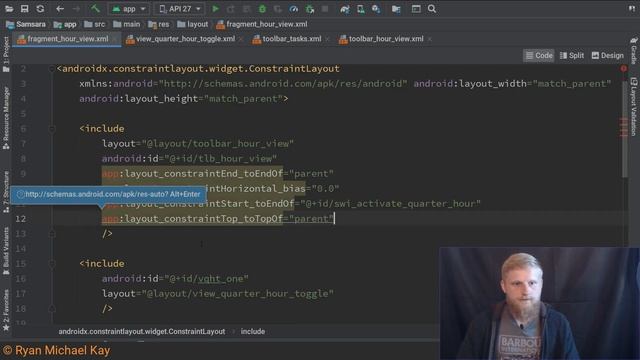Close the view_quarter_hour_toggle.xml tab
This screenshot has width=640, height=360.
[x=241, y=39]
